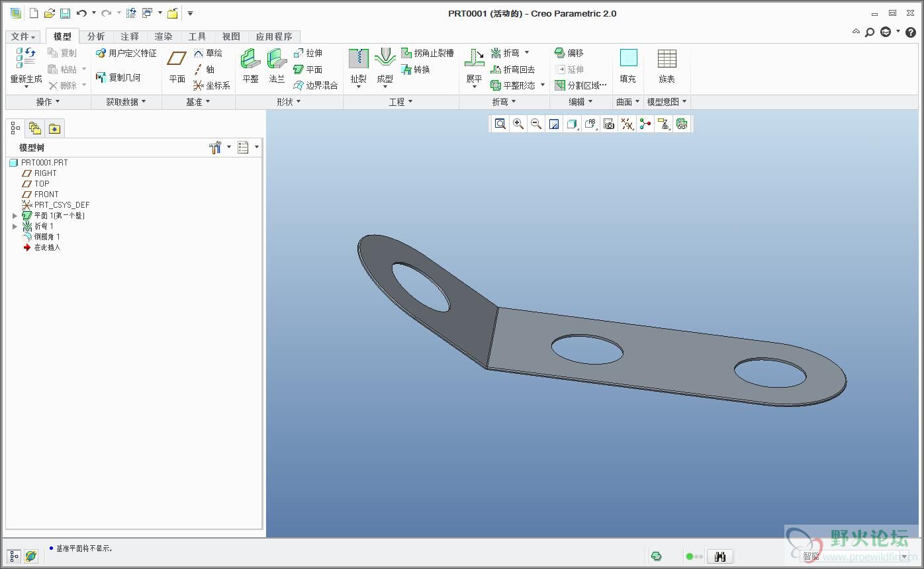Click the close window folder icon in quick toolbar

click(x=172, y=13)
